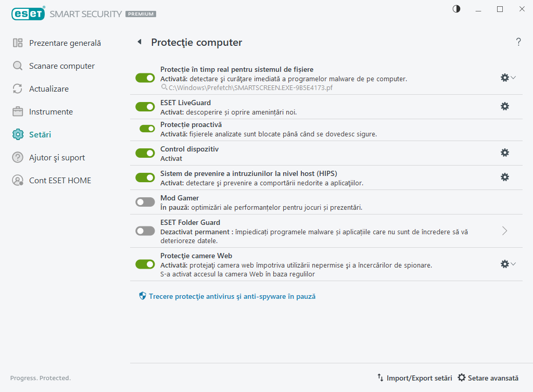Go back using the Protecţie computer arrow
533x392 pixels.
[x=139, y=42]
